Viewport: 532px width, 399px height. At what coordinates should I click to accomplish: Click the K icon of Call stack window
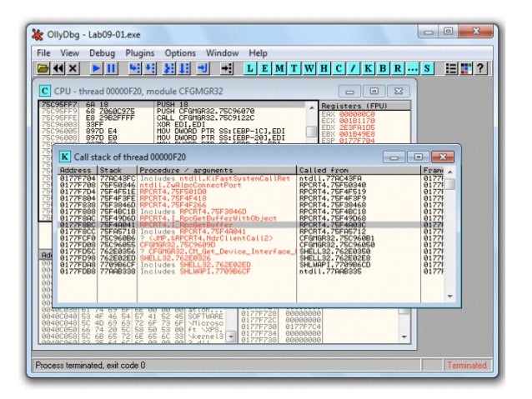click(64, 157)
